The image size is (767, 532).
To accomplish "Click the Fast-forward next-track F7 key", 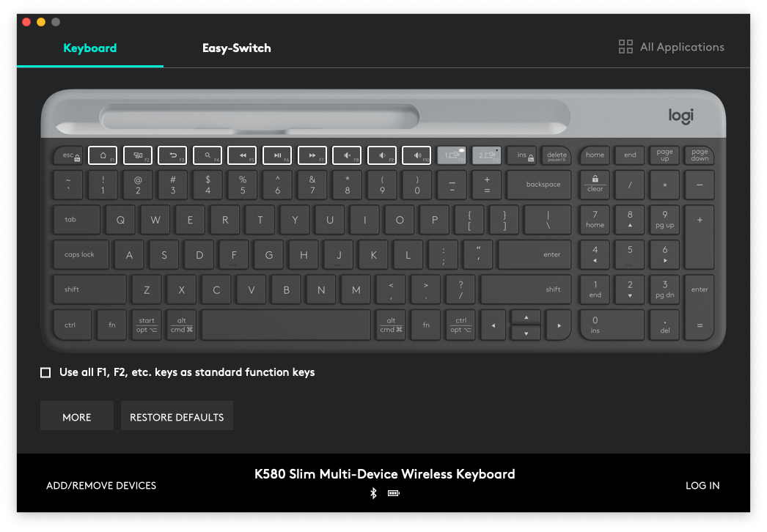I will (x=312, y=155).
